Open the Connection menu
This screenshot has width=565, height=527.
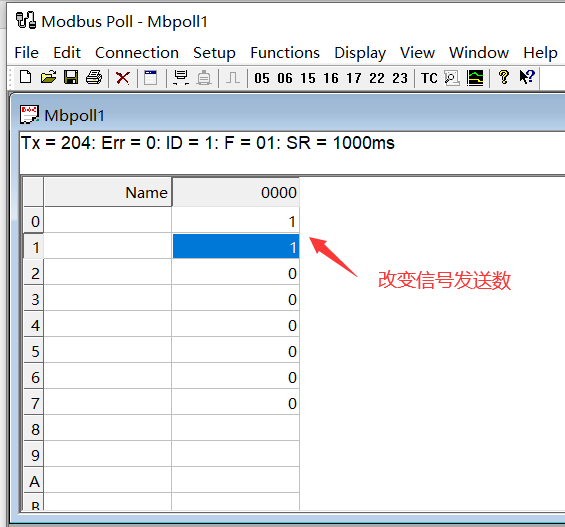coord(137,53)
